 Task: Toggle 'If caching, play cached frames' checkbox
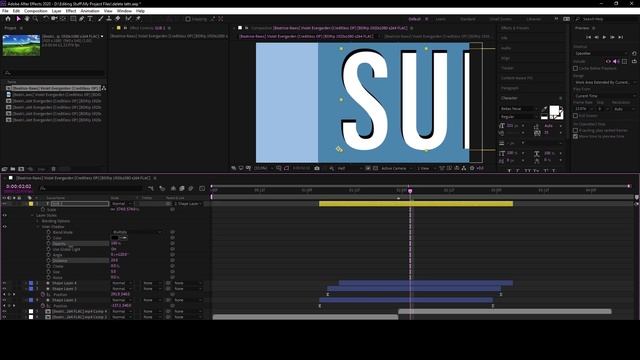(x=576, y=130)
